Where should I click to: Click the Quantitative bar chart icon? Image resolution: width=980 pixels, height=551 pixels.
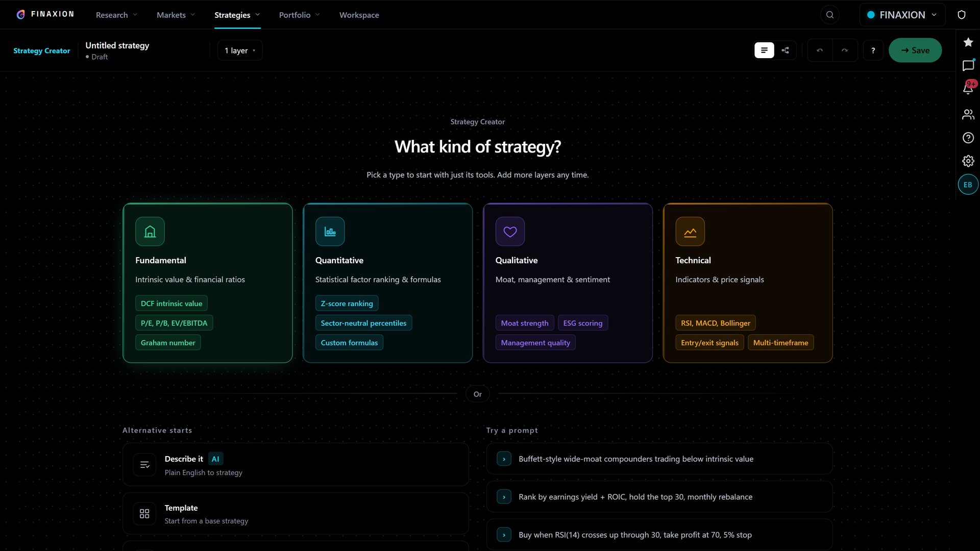click(x=330, y=232)
